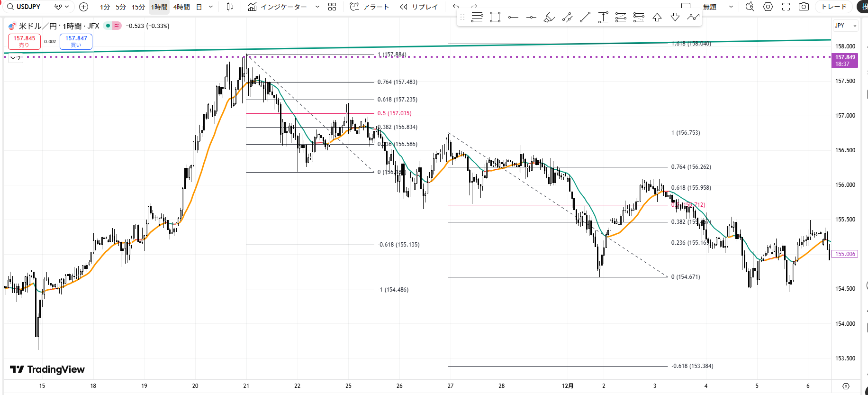This screenshot has width=868, height=395.
Task: Click the 157.847 buy button
Action: tap(76, 41)
